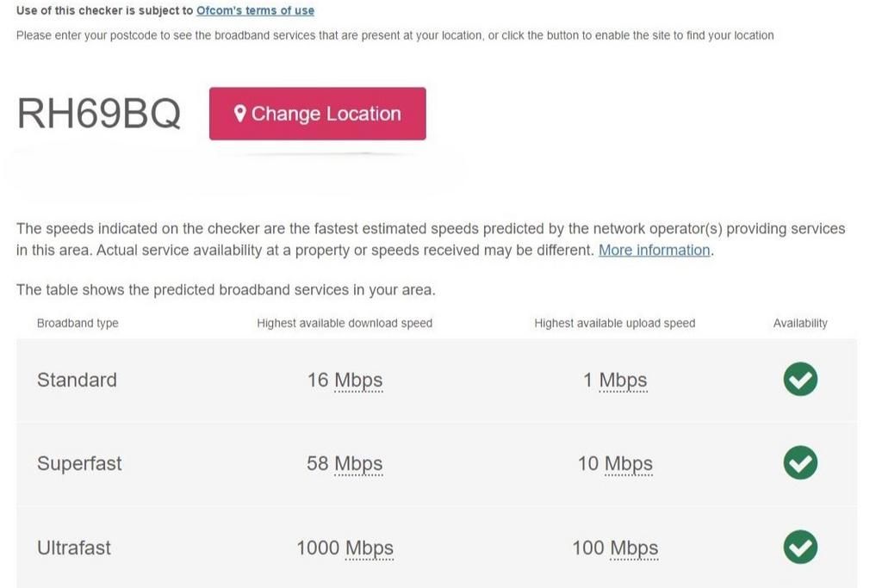Click the Highest available download speed header
The height and width of the screenshot is (588, 882).
pos(345,324)
